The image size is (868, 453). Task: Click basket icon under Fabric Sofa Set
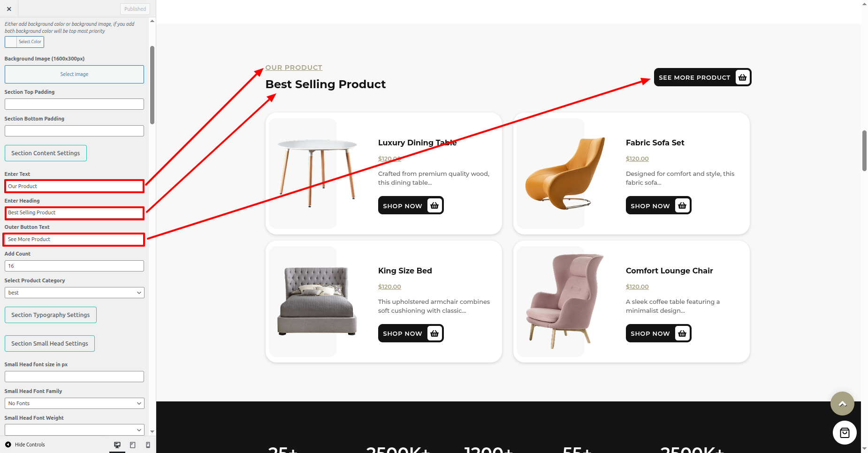[x=682, y=205]
